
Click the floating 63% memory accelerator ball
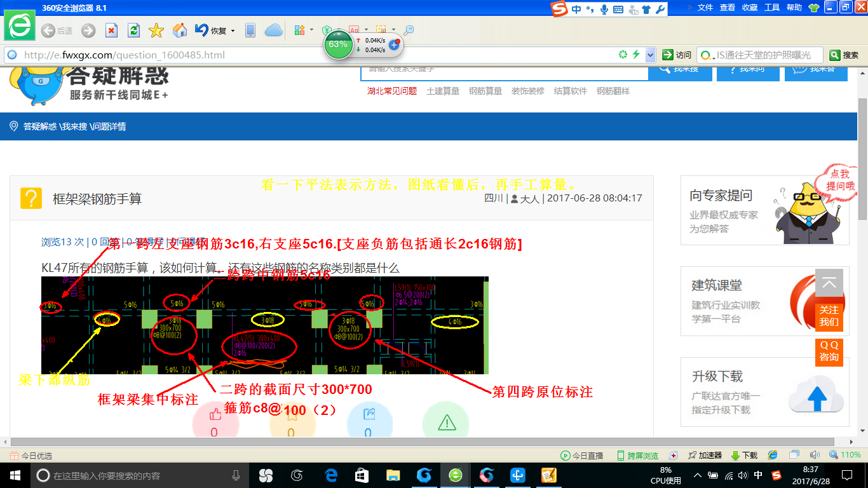point(338,44)
